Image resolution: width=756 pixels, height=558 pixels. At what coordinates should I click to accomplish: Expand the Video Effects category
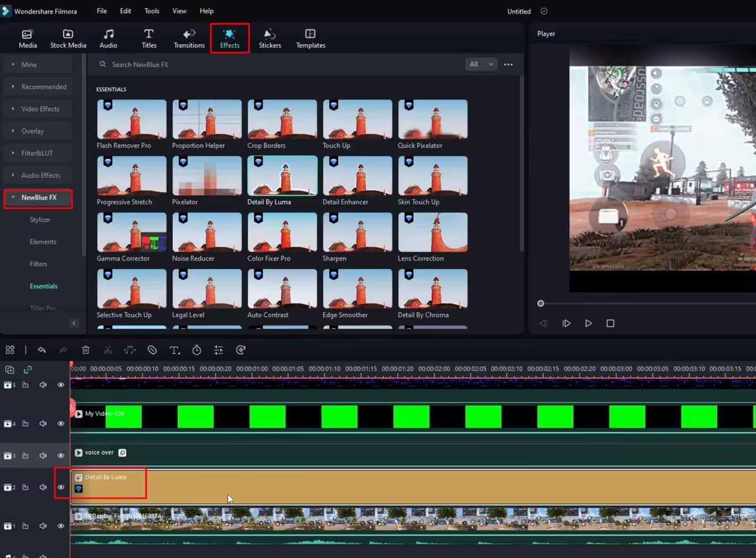tap(40, 109)
